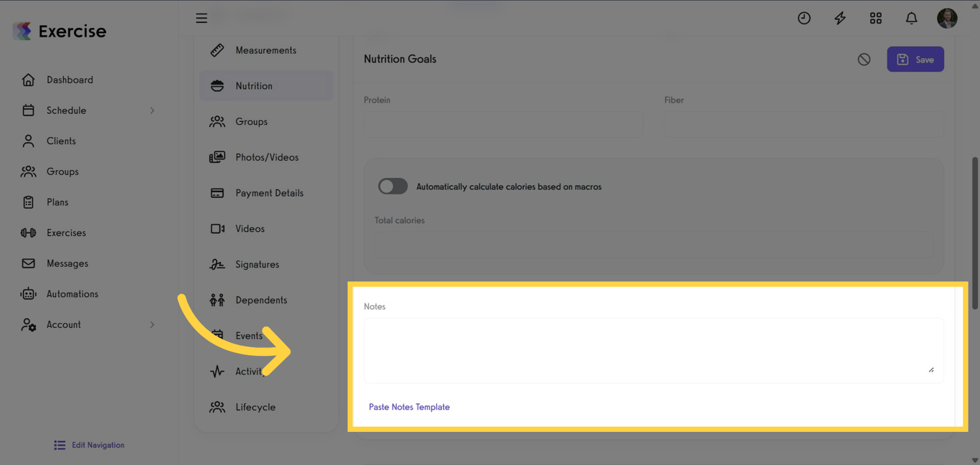980x465 pixels.
Task: Collapse the sidebar with the hamburger icon
Action: 202,18
